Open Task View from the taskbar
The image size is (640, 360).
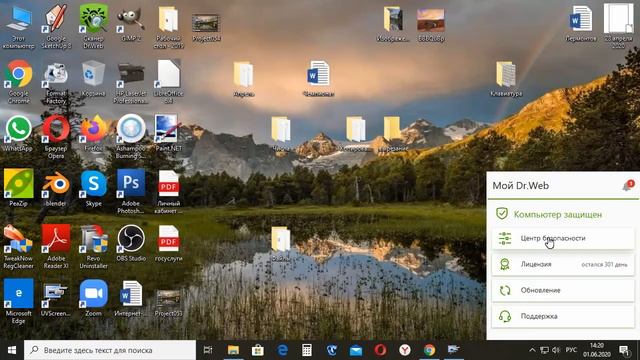(208, 350)
